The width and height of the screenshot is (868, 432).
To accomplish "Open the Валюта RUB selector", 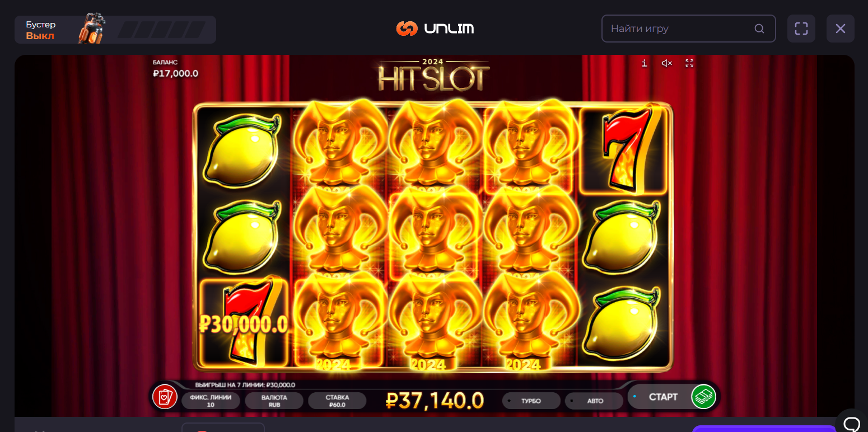I will pyautogui.click(x=274, y=401).
